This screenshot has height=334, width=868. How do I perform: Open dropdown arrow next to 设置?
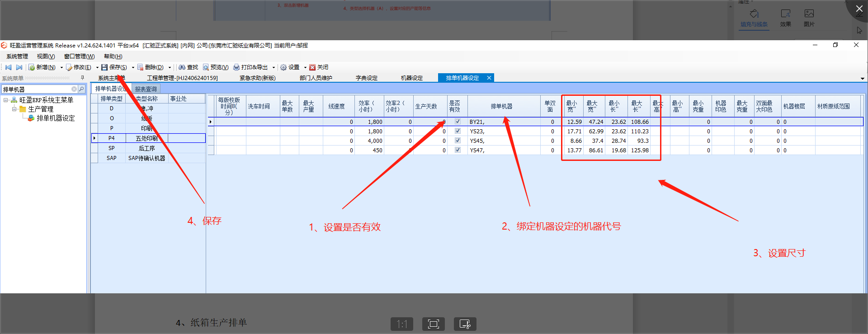click(305, 67)
